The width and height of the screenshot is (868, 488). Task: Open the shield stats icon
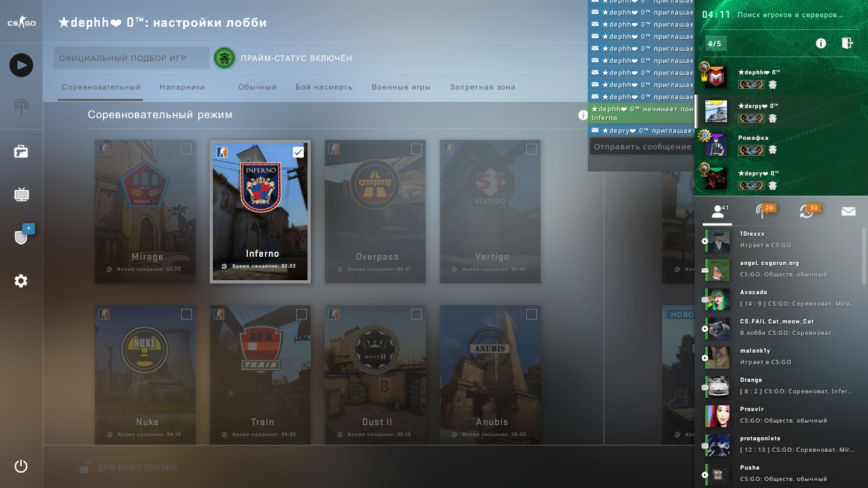coord(21,236)
